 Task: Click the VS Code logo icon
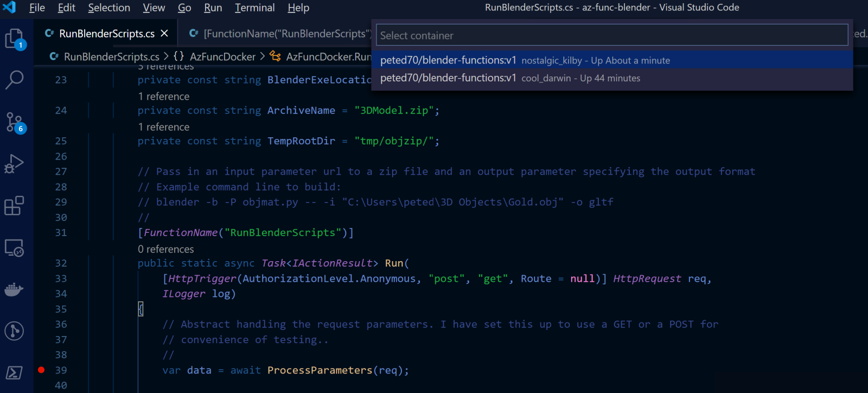pyautogui.click(x=9, y=7)
